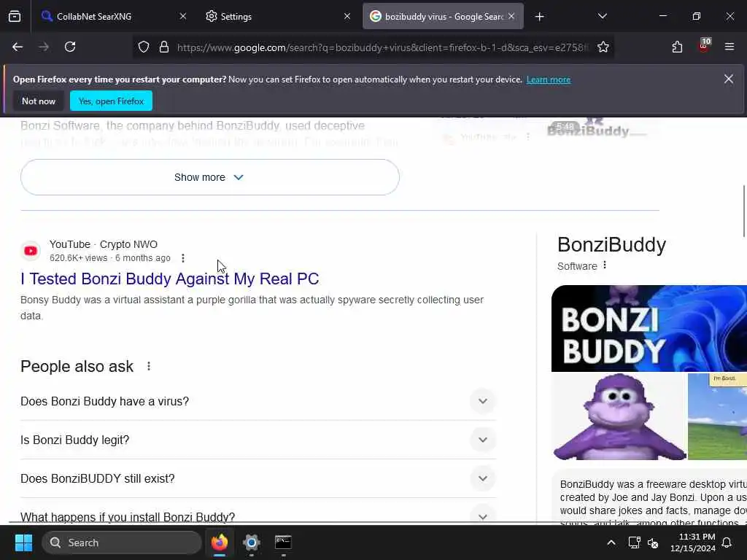Image resolution: width=747 pixels, height=560 pixels.
Task: Open People also ask options menu
Action: [149, 366]
